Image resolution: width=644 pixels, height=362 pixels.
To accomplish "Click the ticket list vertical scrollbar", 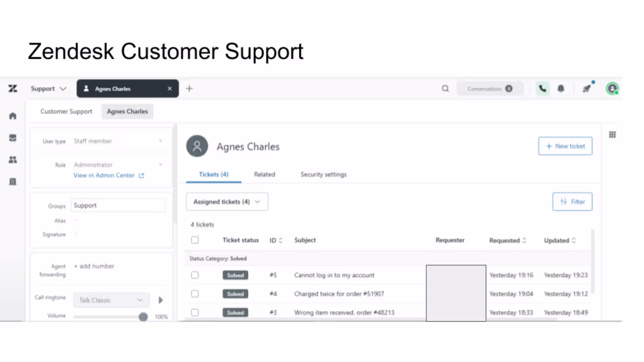I will pos(592,262).
